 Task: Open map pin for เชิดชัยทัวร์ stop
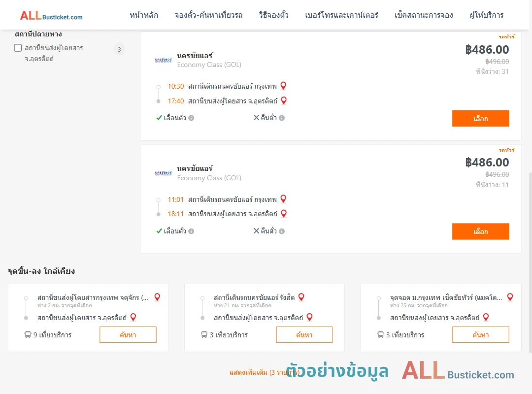510,297
